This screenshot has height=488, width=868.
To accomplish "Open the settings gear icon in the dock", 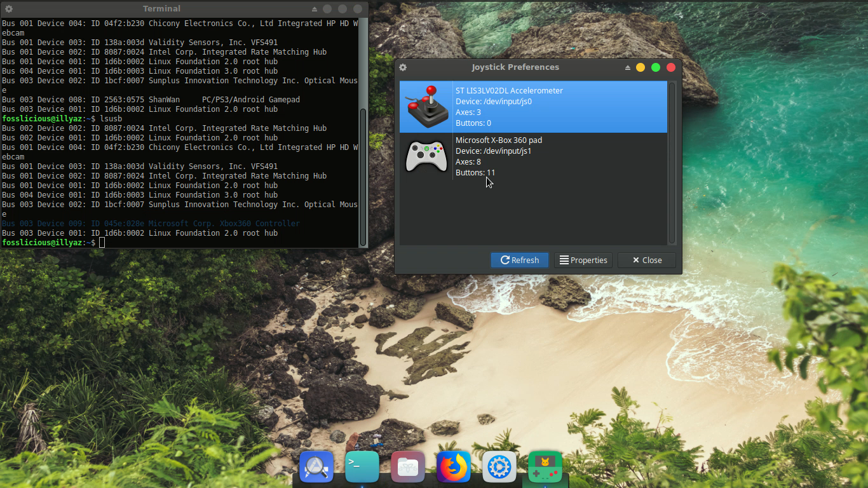I will coord(499,468).
